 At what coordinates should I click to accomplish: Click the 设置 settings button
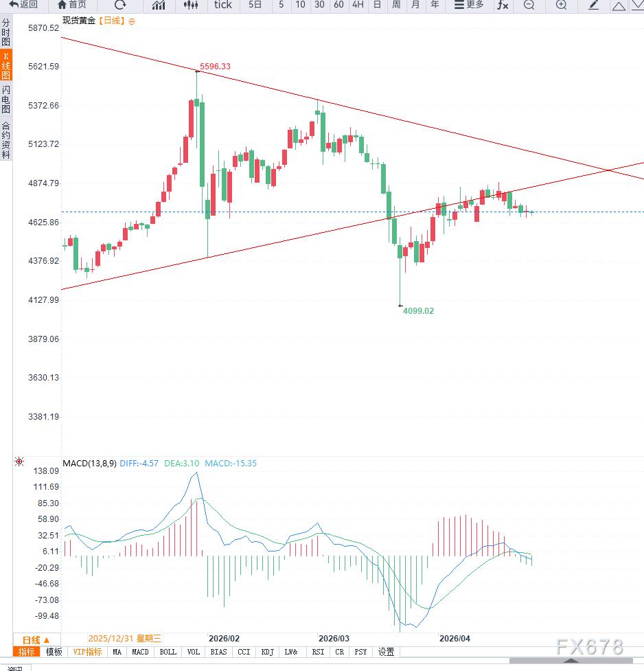(386, 652)
